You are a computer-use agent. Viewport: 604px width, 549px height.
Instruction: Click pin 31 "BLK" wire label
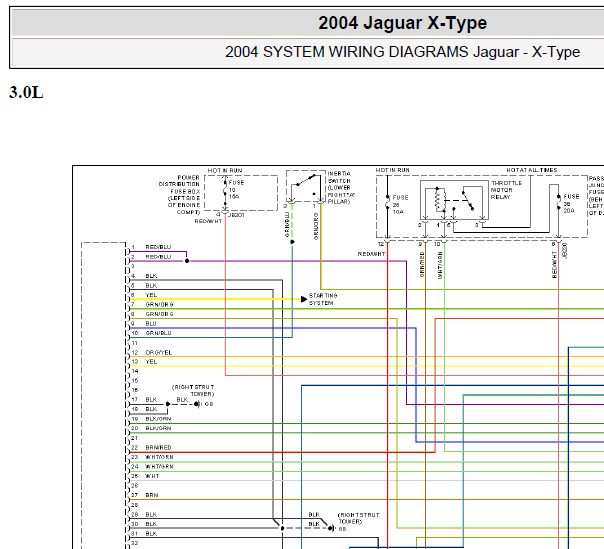pyautogui.click(x=151, y=534)
